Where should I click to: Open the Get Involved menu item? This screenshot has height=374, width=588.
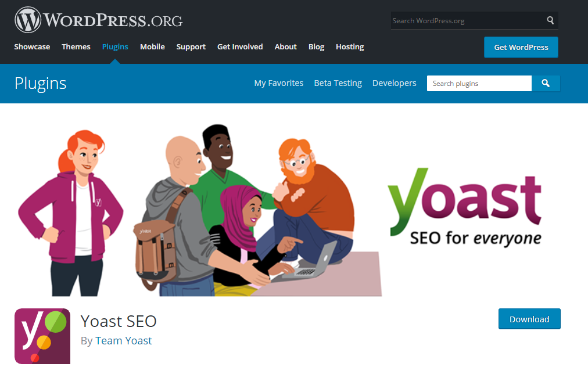[x=240, y=47]
